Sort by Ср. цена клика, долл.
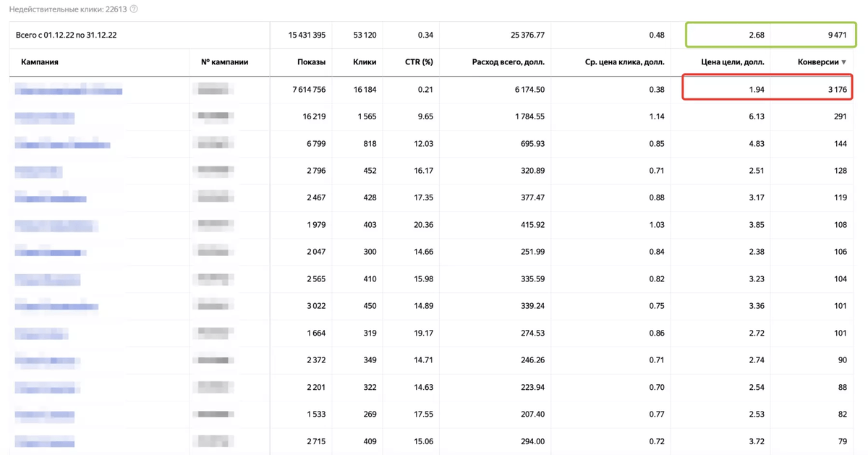This screenshot has width=868, height=455. (x=624, y=62)
